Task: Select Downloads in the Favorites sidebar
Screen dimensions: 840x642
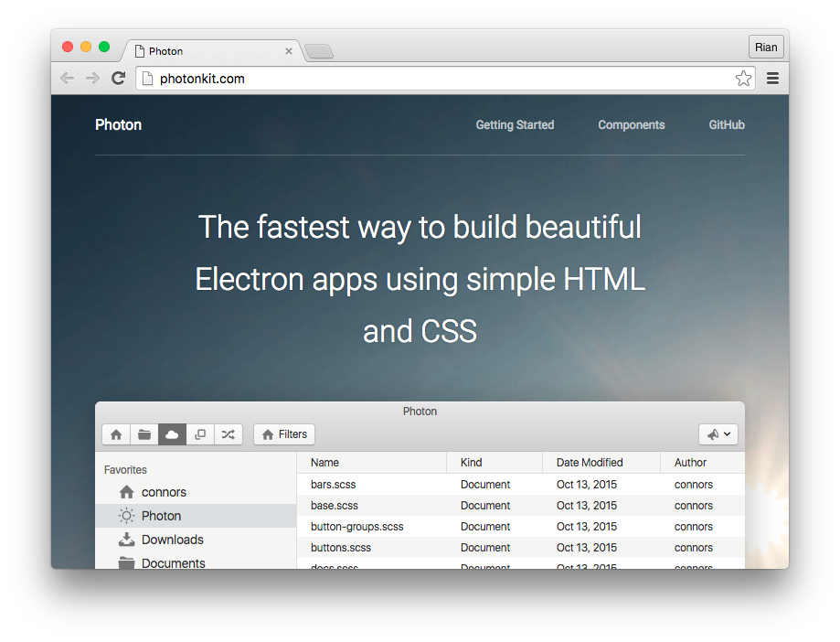Action: (x=171, y=540)
